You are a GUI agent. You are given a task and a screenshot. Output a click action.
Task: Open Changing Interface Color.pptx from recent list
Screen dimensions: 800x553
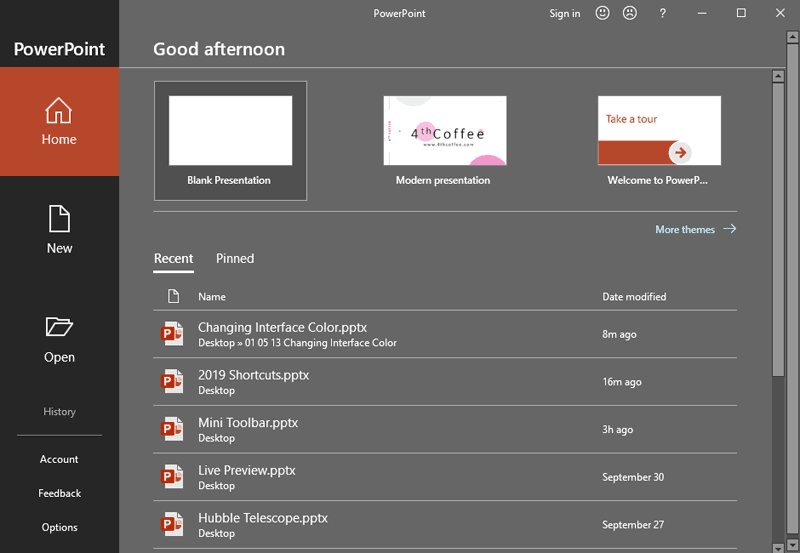(x=445, y=334)
